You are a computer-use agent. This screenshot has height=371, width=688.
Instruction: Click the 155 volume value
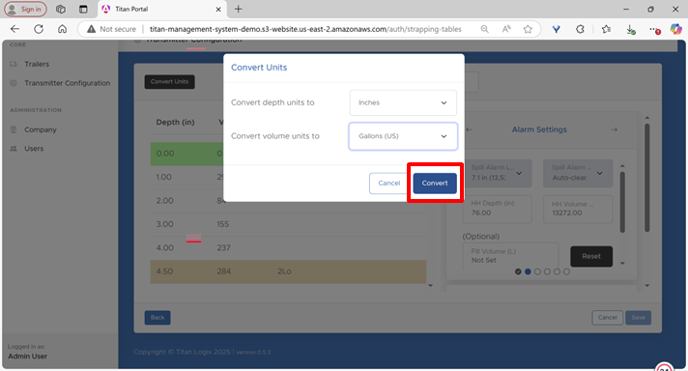click(x=223, y=224)
